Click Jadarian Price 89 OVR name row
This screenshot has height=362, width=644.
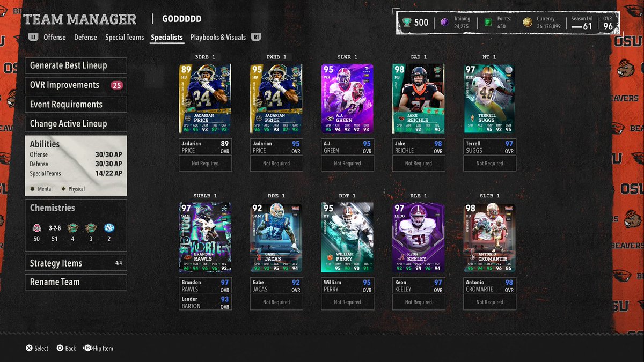(x=205, y=147)
